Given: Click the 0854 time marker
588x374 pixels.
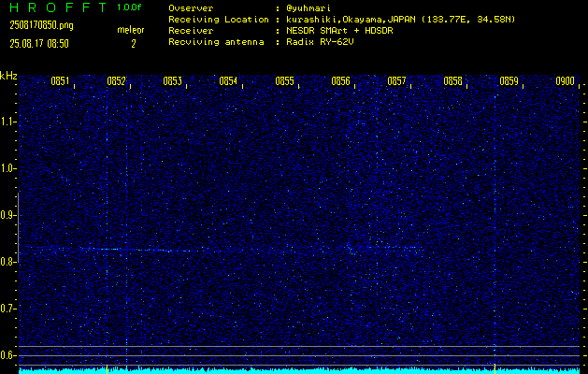Looking at the screenshot, I should [228, 81].
